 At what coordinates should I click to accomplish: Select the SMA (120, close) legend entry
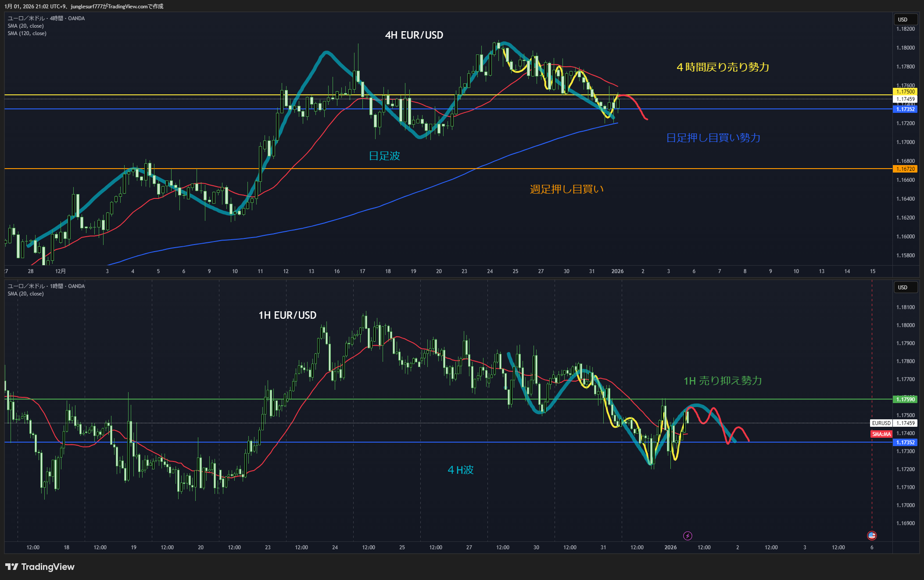[27, 33]
